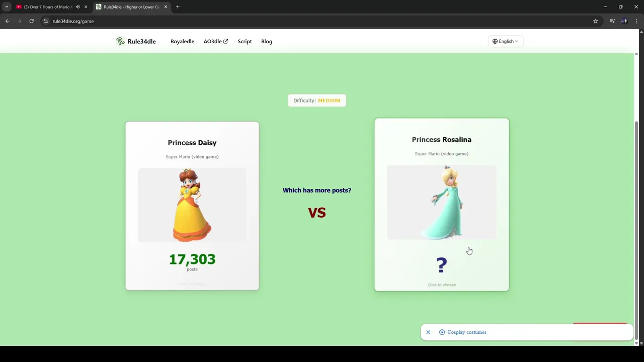
Task: Expand the English language dropdown
Action: tap(505, 41)
